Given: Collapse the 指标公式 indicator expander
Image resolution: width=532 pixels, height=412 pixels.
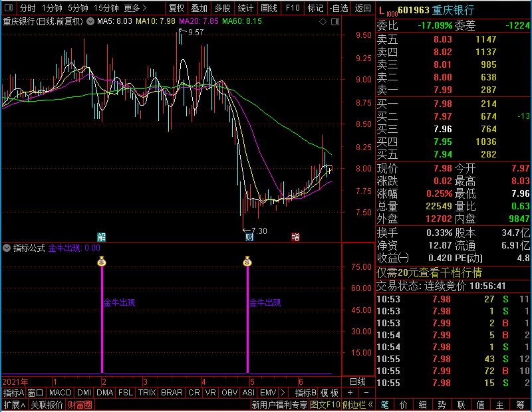Looking at the screenshot, I should [x=7, y=248].
